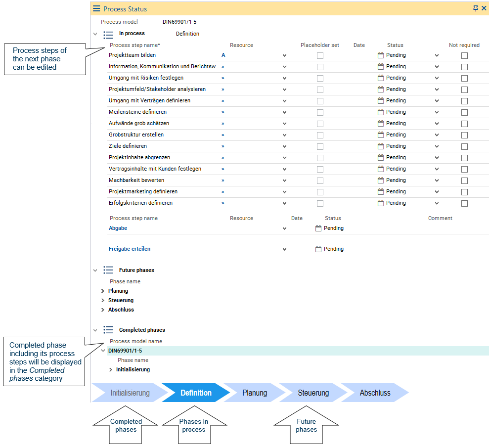Click the Pending status of Projektumfeld/Stakeholder analysieren
The height and width of the screenshot is (448, 489).
point(396,89)
